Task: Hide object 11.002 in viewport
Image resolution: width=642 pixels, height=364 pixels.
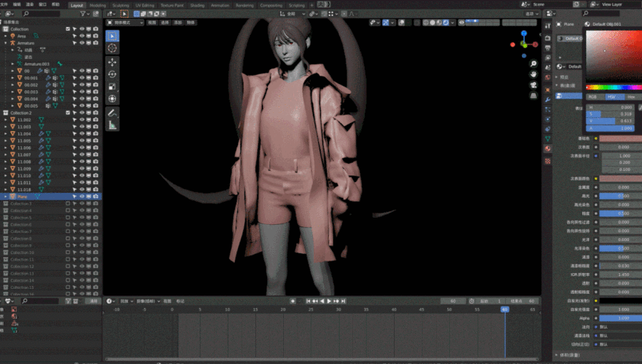Action: pos(82,119)
